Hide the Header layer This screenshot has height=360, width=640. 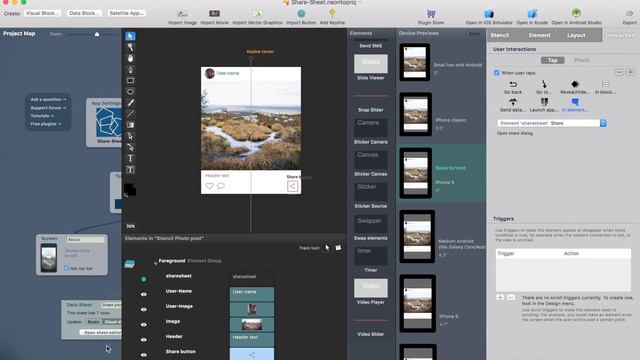pos(144,340)
